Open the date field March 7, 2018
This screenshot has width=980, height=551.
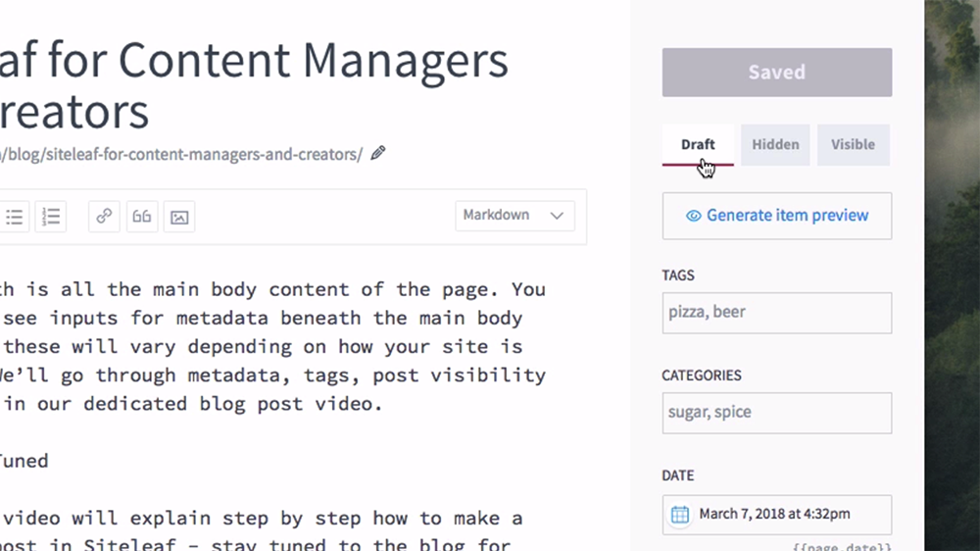pos(777,514)
